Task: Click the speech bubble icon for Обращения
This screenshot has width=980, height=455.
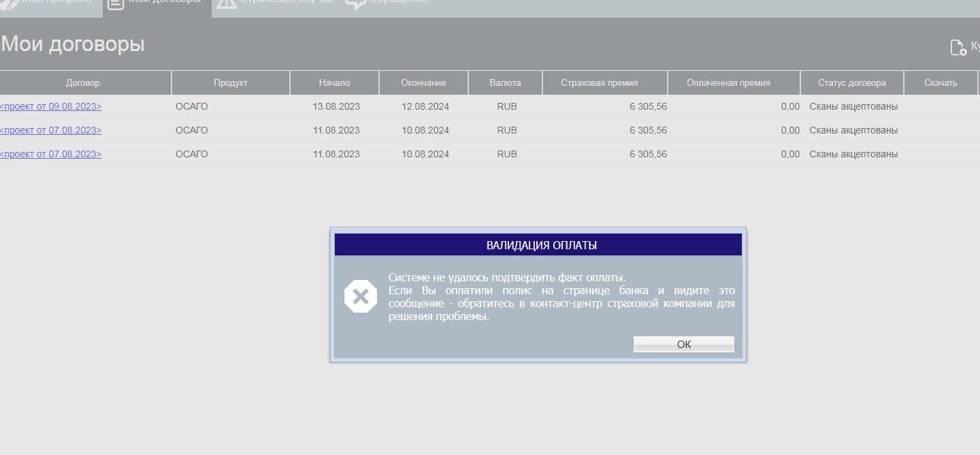Action: click(x=355, y=3)
